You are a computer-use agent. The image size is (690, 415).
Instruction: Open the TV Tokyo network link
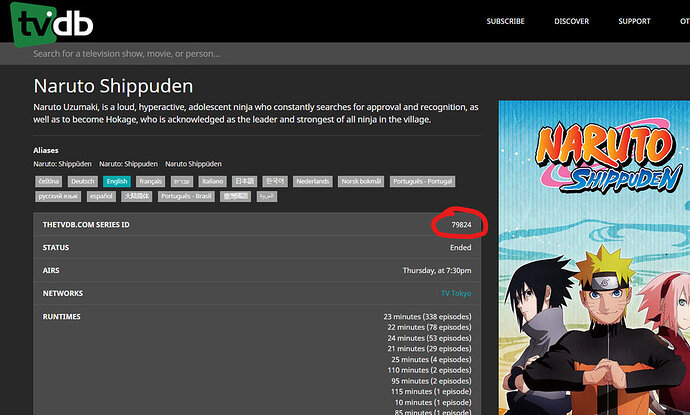[x=456, y=293]
